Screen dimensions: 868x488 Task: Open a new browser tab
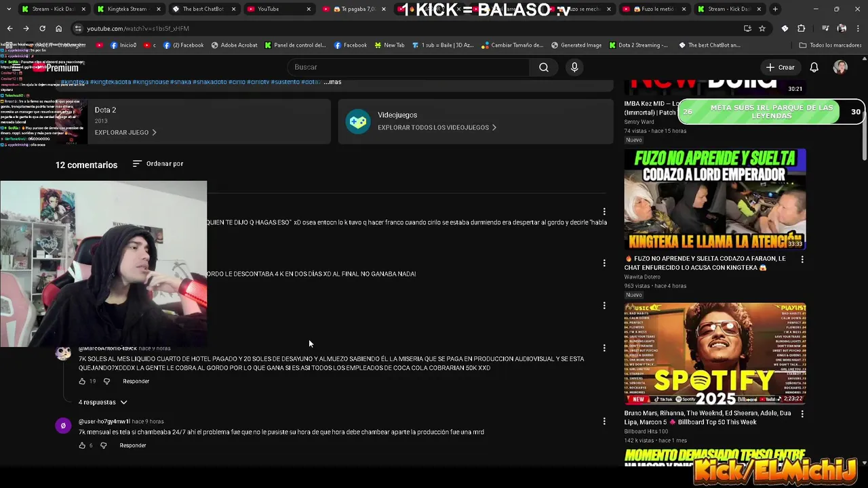775,9
